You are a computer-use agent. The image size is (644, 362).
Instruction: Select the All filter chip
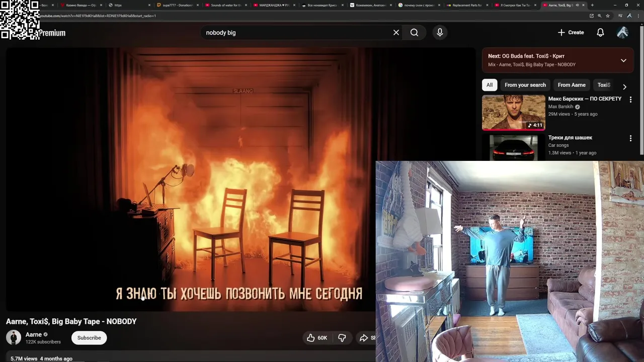tap(490, 85)
